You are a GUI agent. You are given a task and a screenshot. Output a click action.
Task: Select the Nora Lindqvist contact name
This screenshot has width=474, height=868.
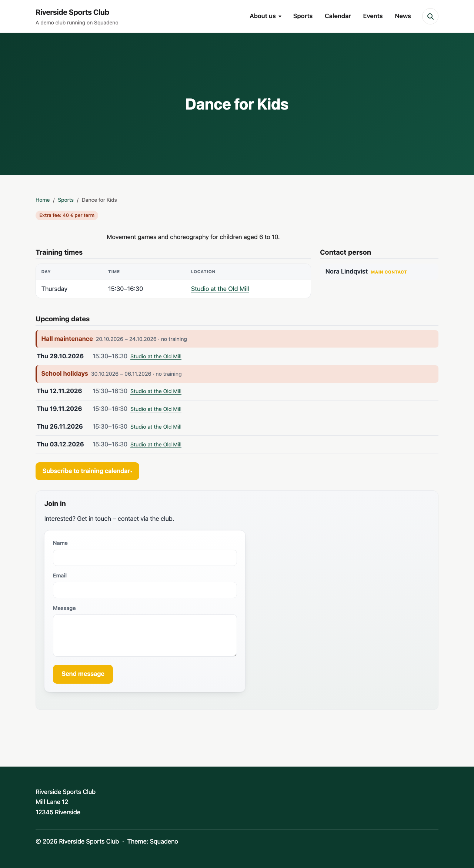[x=347, y=271]
